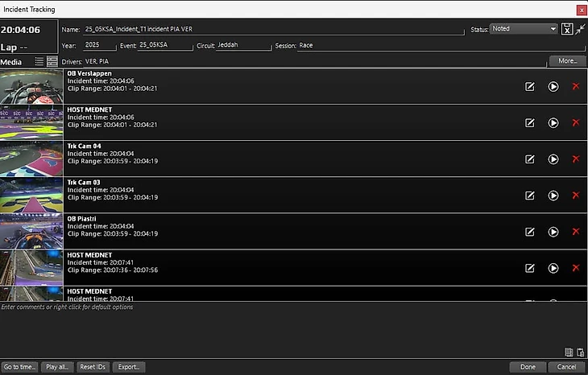
Task: Switch media to simple list view
Action: [39, 61]
